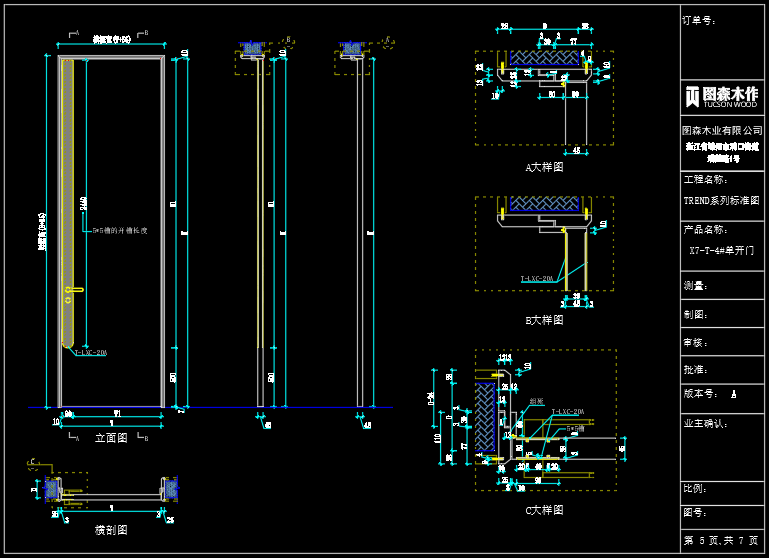Click the 制图 drafter field
This screenshot has width=769, height=558.
pos(695,314)
